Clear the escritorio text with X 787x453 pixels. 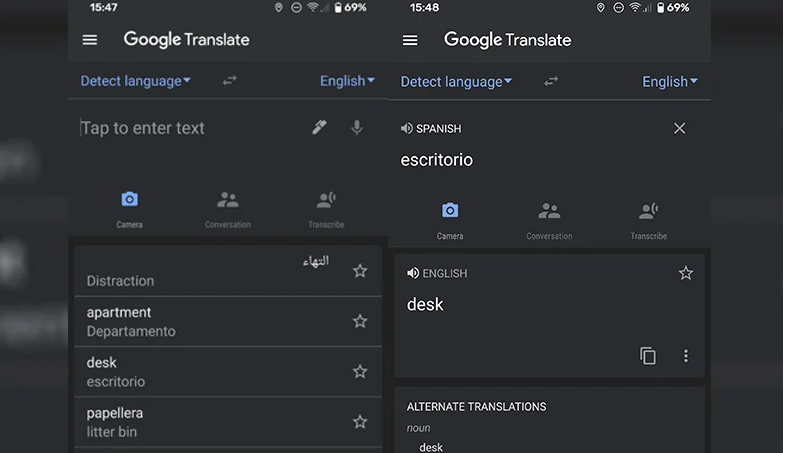point(680,129)
